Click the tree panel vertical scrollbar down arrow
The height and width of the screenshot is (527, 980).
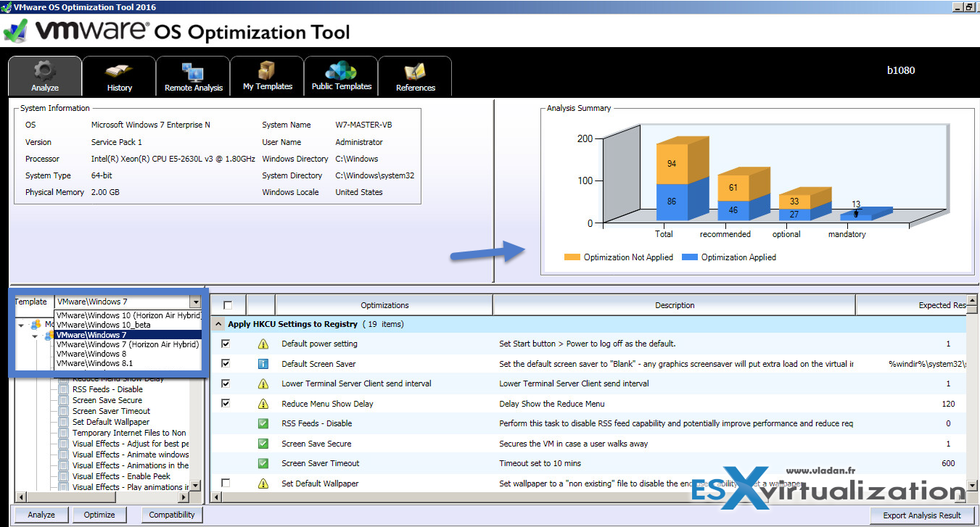[194, 485]
